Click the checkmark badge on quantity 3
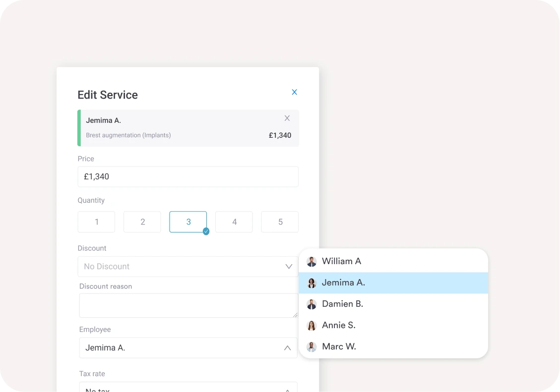The image size is (560, 392). (206, 231)
